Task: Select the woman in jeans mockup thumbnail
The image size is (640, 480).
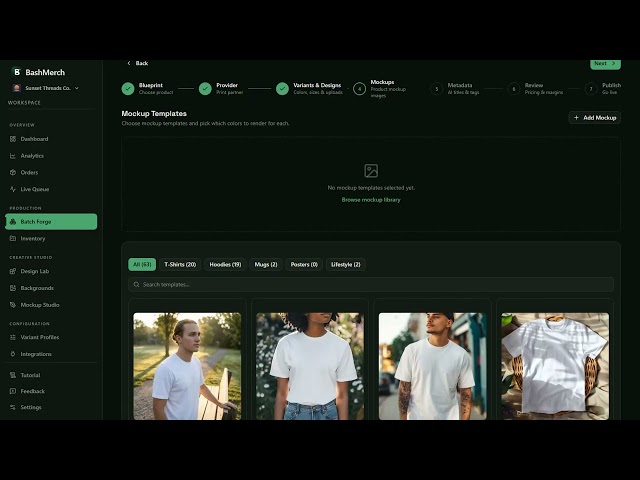Action: point(310,366)
